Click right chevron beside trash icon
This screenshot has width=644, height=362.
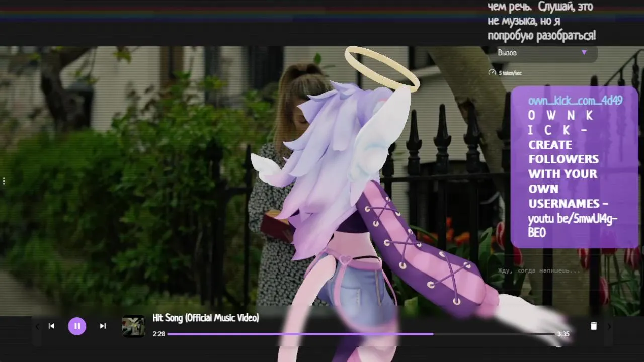[x=609, y=326]
